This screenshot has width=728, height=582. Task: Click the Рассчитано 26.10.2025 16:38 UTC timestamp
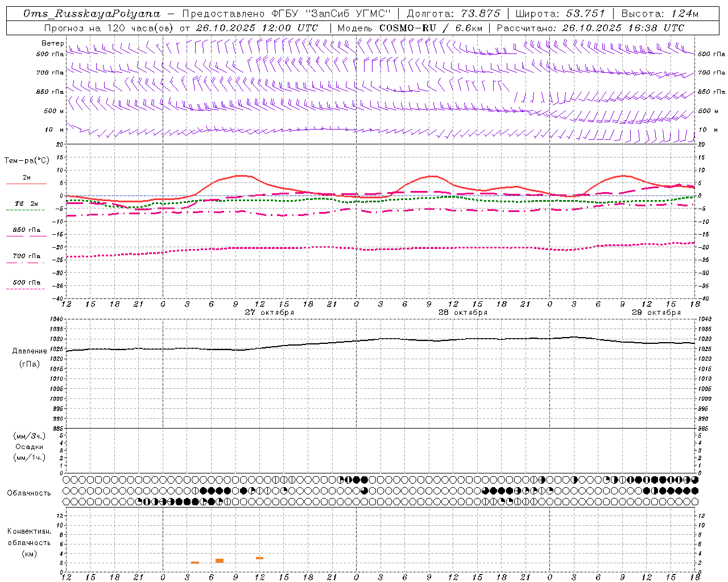590,28
